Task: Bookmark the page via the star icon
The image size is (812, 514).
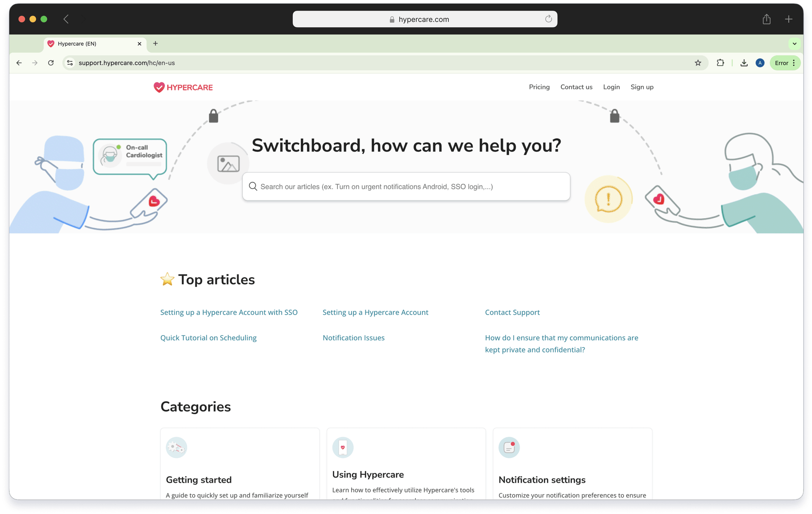Action: [x=698, y=63]
